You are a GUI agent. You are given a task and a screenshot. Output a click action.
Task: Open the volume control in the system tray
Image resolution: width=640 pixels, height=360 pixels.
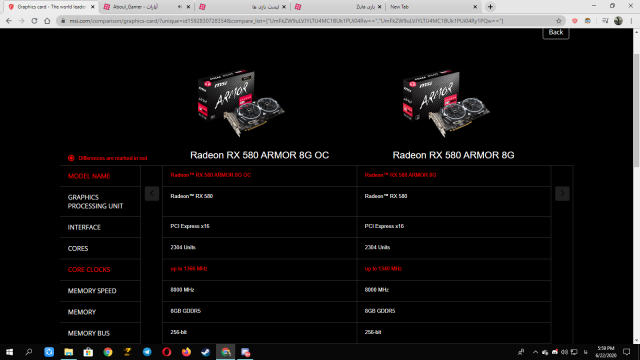tap(564, 352)
